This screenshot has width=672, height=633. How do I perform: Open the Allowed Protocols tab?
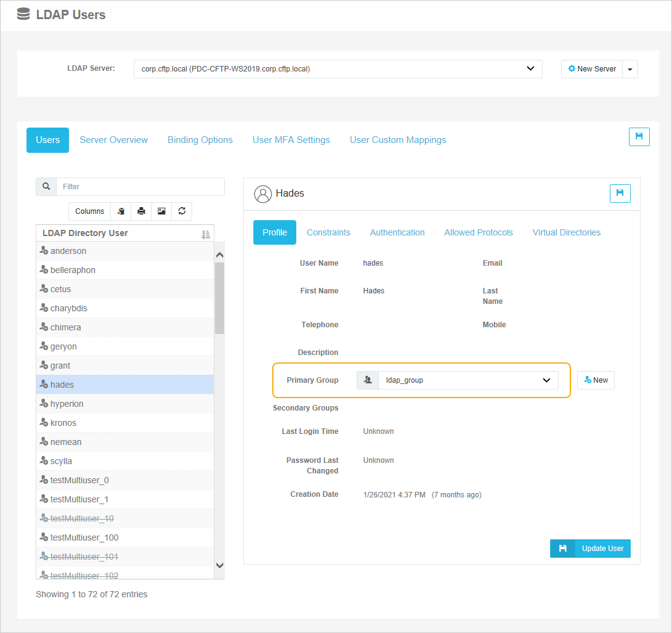tap(479, 232)
